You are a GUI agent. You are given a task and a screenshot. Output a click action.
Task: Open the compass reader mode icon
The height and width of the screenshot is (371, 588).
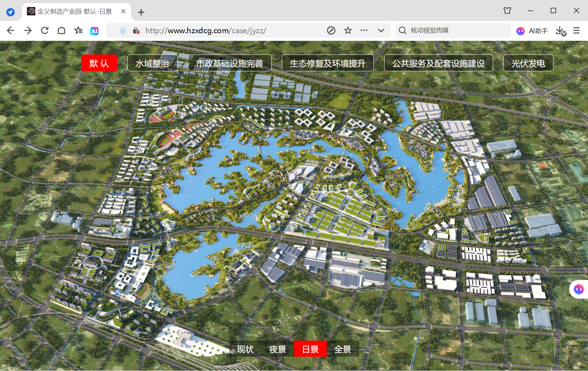pyautogui.click(x=331, y=31)
